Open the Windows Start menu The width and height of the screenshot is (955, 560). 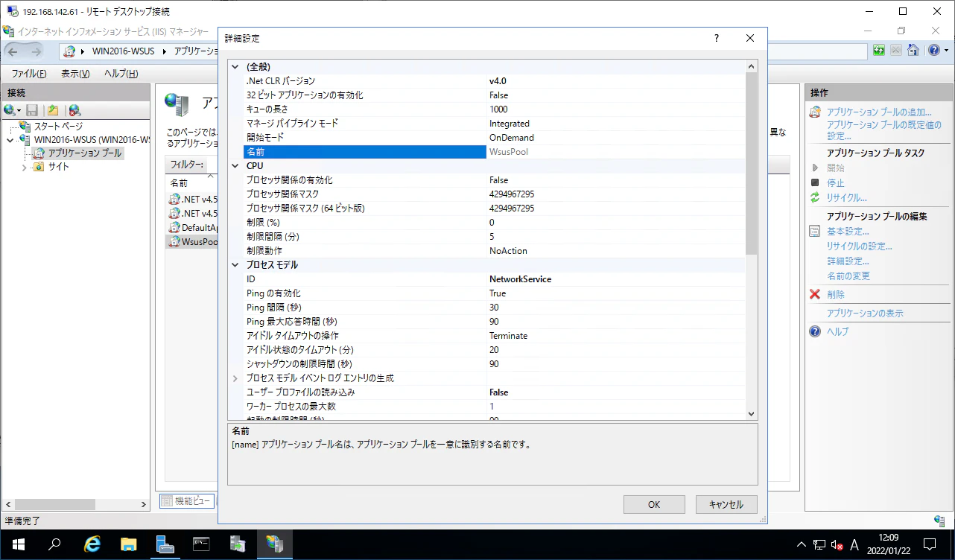pyautogui.click(x=18, y=544)
